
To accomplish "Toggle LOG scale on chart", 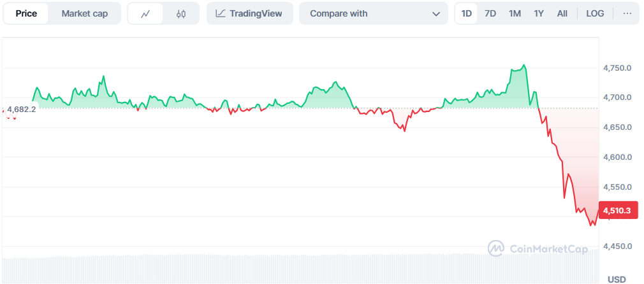I will [x=595, y=13].
